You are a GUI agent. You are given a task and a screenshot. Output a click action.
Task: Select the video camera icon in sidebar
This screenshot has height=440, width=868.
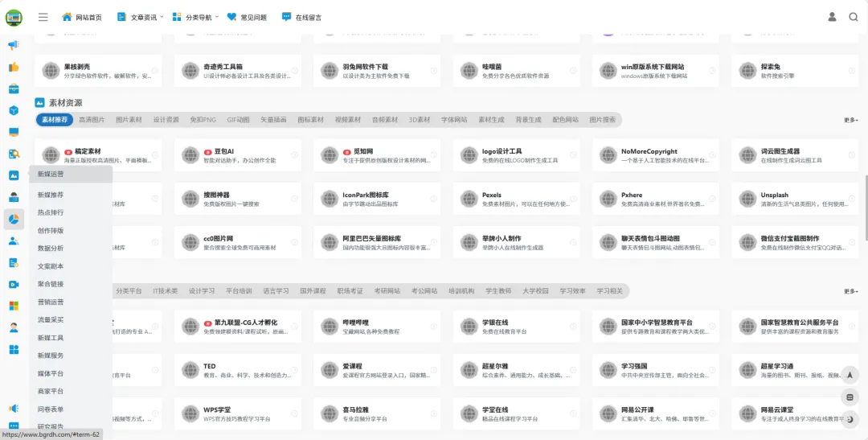[14, 284]
